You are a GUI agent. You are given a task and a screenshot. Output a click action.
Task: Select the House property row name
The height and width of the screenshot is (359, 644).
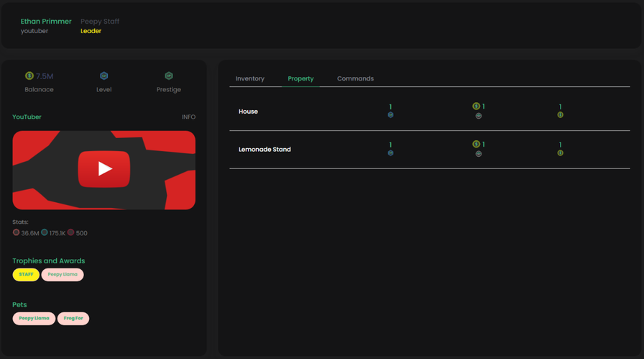248,112
